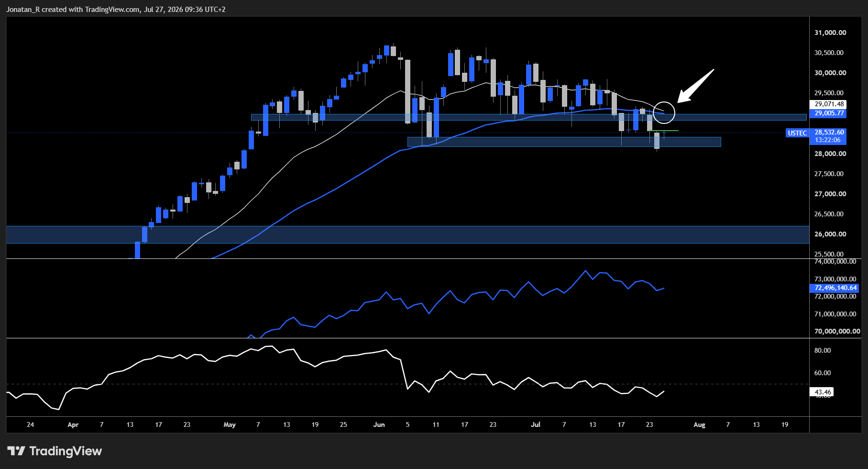Image resolution: width=868 pixels, height=469 pixels.
Task: Click the 24 date label on time axis
Action: [x=30, y=424]
